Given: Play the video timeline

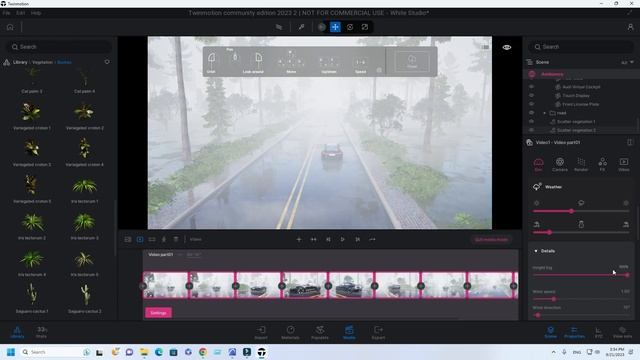Looking at the screenshot, I should click(x=342, y=240).
